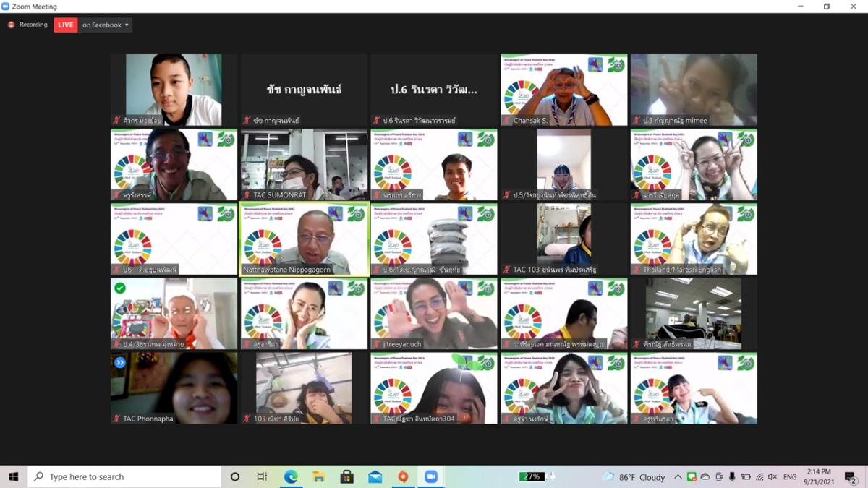
Task: Open File Explorer in the taskbar
Action: coord(319,476)
